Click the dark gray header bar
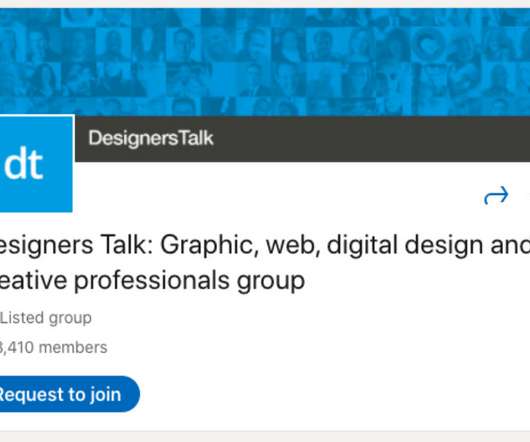The width and height of the screenshot is (530, 442). coord(302,139)
